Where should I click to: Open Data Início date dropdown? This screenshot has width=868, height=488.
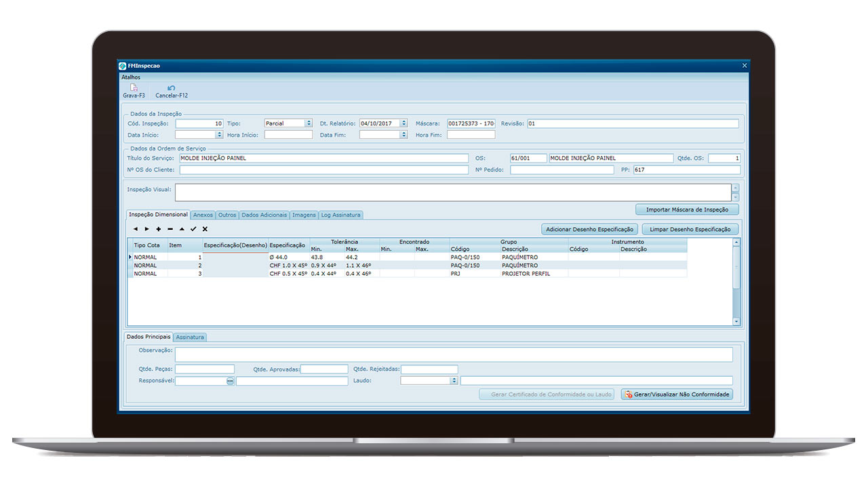[219, 135]
